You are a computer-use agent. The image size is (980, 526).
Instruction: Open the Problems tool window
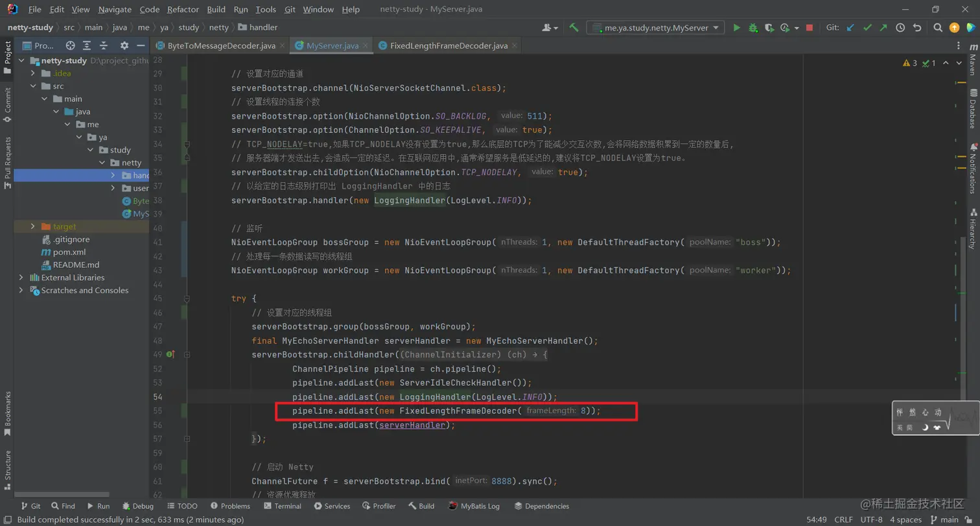(x=229, y=506)
